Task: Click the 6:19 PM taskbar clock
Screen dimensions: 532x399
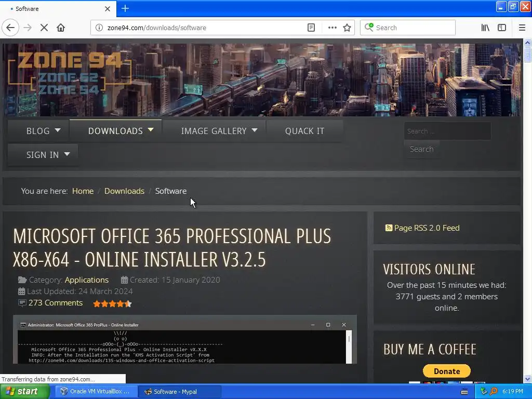Action: tap(513, 392)
